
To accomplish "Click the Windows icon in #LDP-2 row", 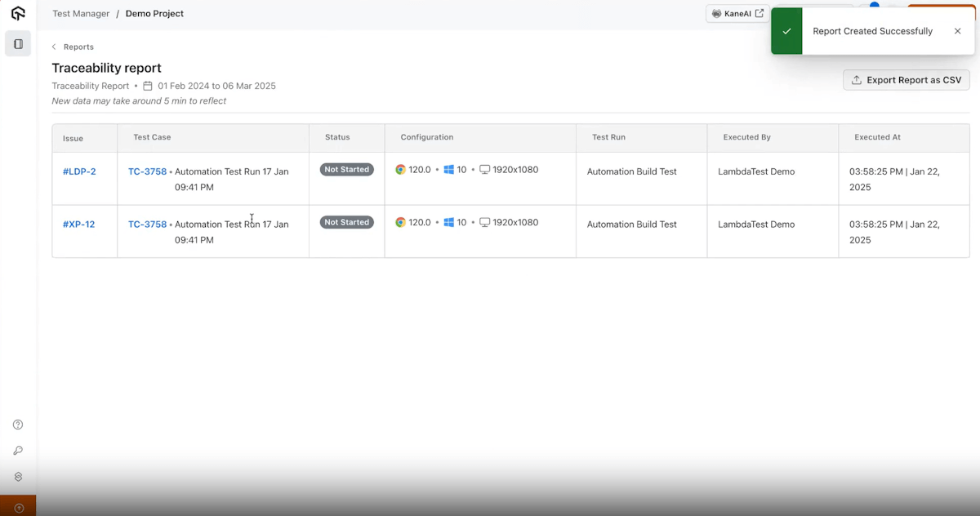I will tap(448, 170).
